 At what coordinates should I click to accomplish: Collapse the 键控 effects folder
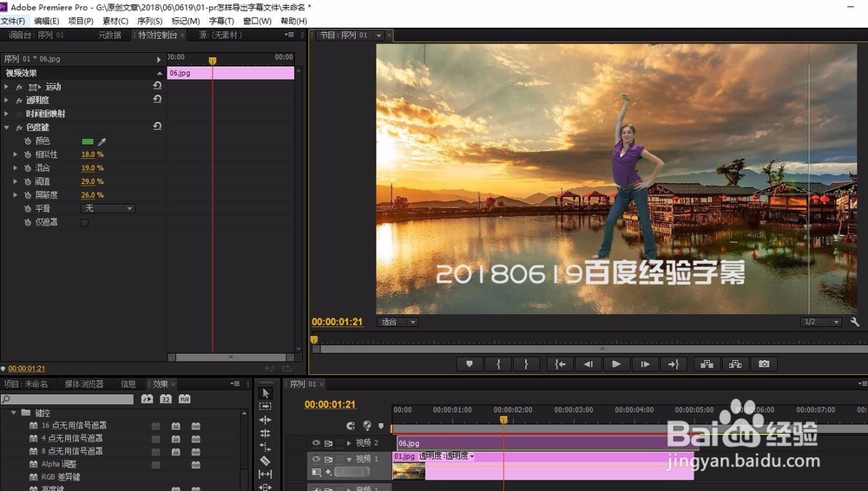click(x=14, y=412)
